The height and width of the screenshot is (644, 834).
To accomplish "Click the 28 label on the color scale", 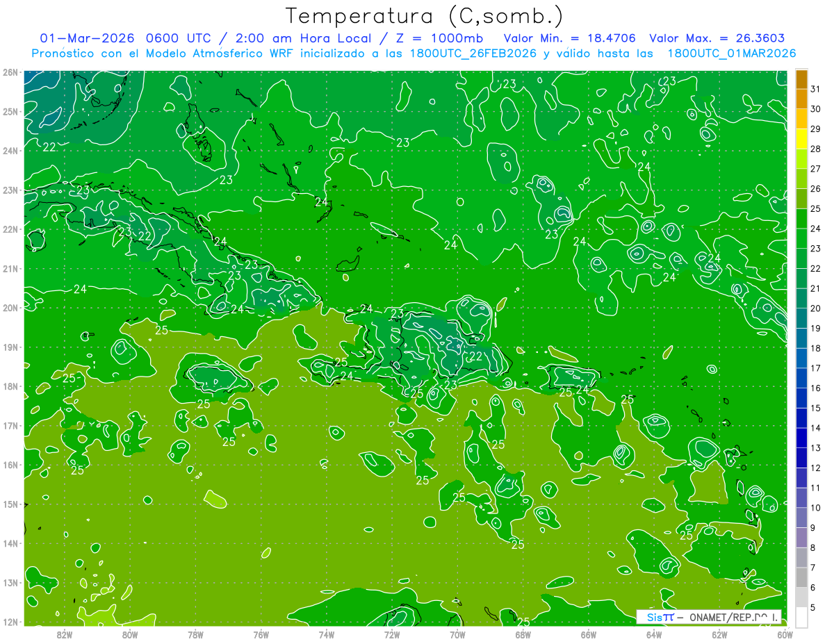I will (816, 149).
